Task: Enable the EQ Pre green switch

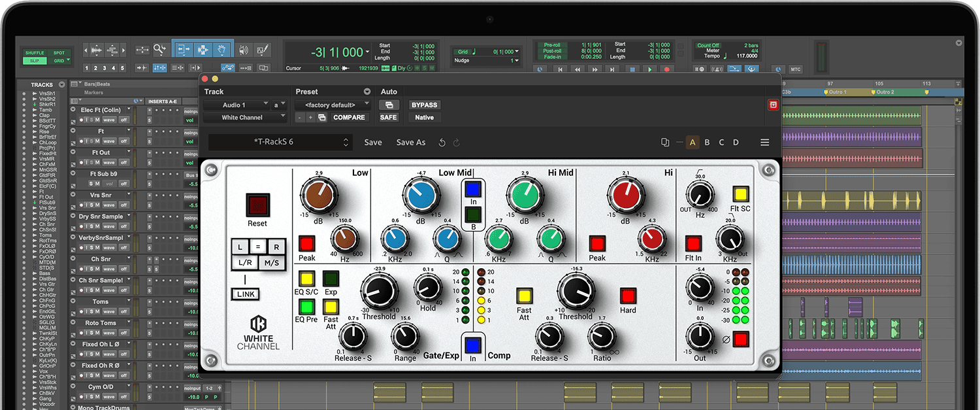Action: pyautogui.click(x=306, y=306)
